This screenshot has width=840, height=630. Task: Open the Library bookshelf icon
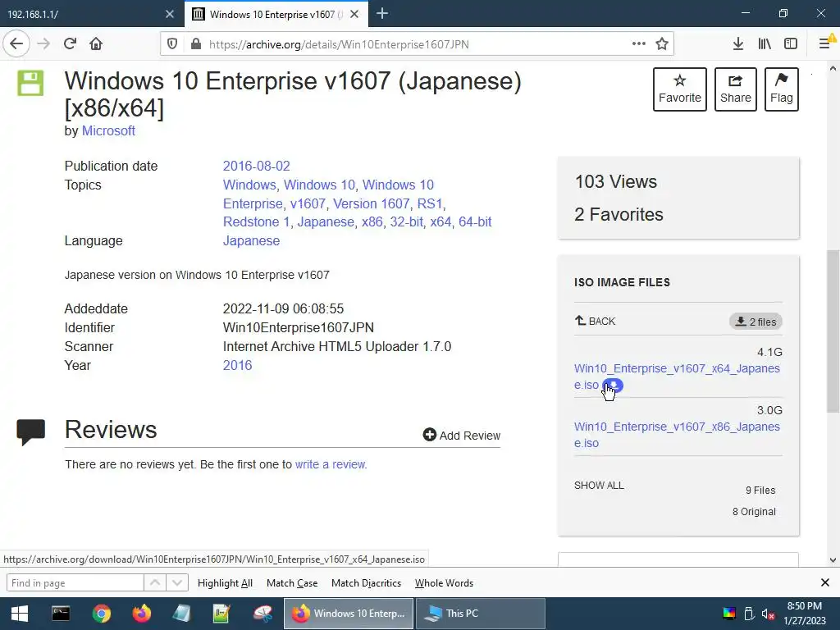tap(765, 44)
